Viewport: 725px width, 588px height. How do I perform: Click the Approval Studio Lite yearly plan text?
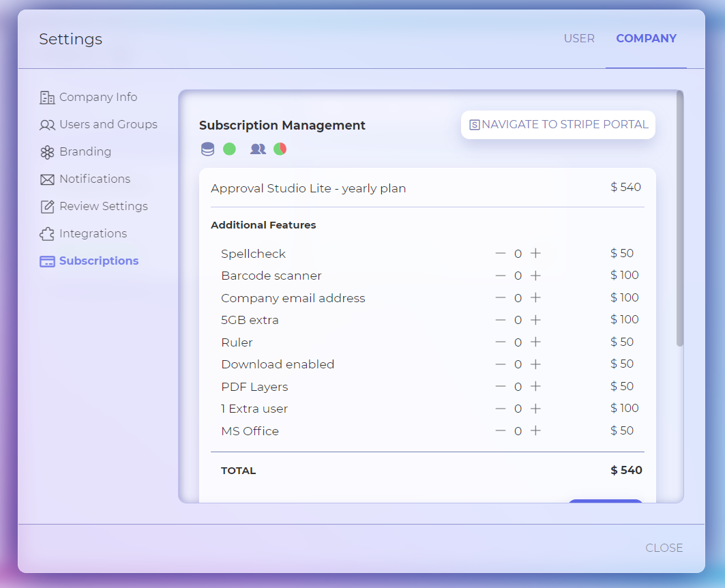308,188
